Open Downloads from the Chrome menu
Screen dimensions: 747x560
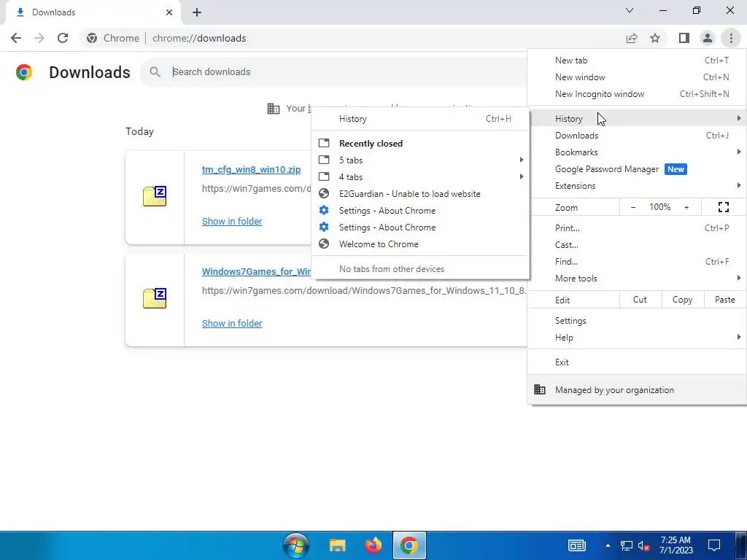[x=637, y=136]
